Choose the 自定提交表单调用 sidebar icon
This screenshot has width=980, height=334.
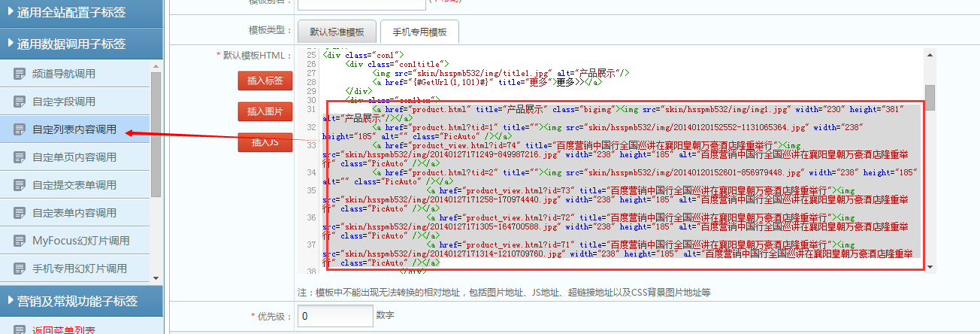tap(20, 185)
